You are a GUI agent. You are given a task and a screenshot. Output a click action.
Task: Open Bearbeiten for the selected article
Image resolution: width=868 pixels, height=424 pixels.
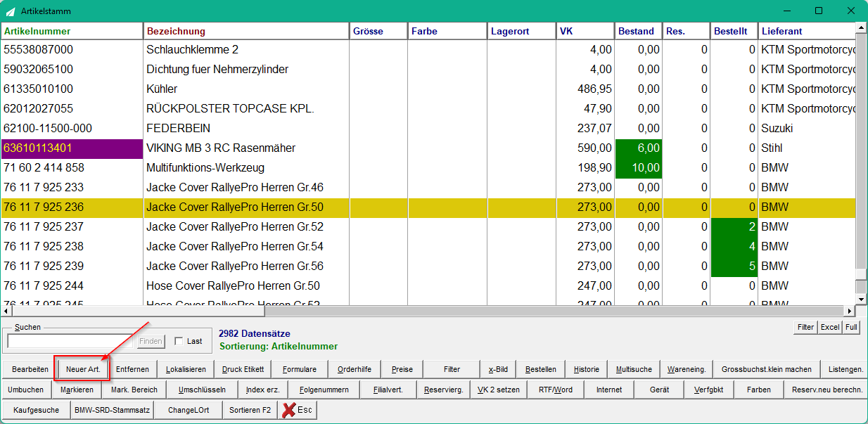pyautogui.click(x=30, y=369)
